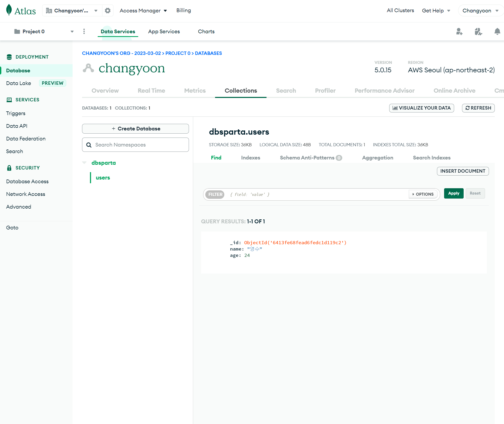Click the Insert Document button
The height and width of the screenshot is (424, 504).
tap(463, 171)
